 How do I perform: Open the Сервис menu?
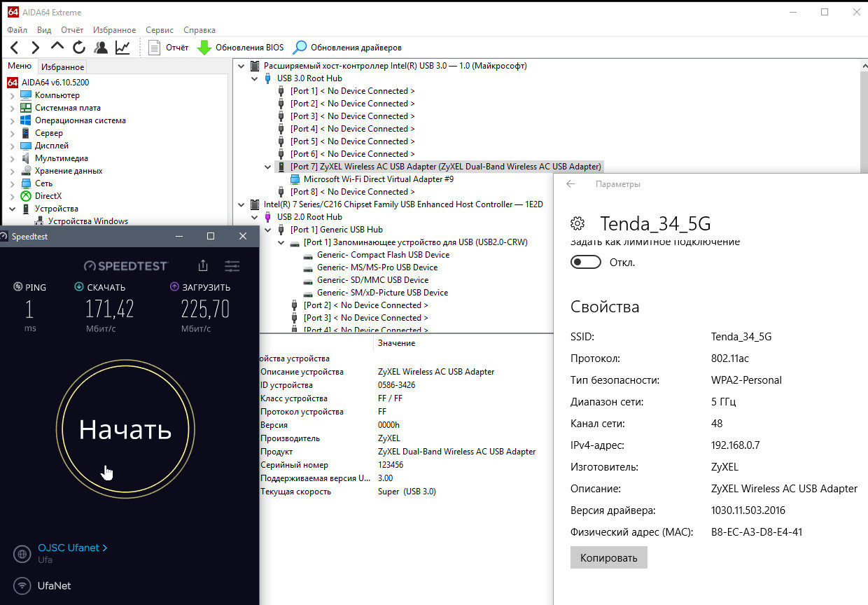click(160, 30)
